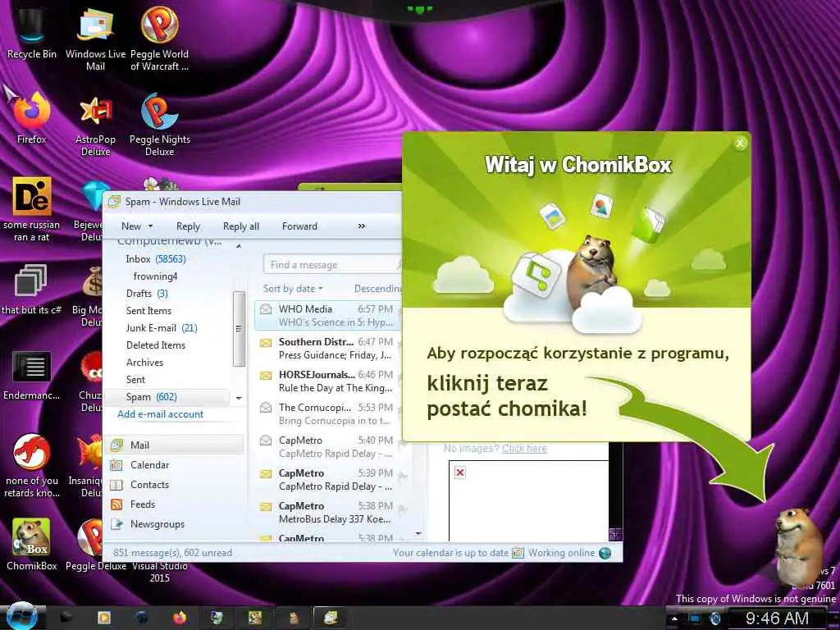840x630 pixels.
Task: Open the Archives folder
Action: click(144, 362)
